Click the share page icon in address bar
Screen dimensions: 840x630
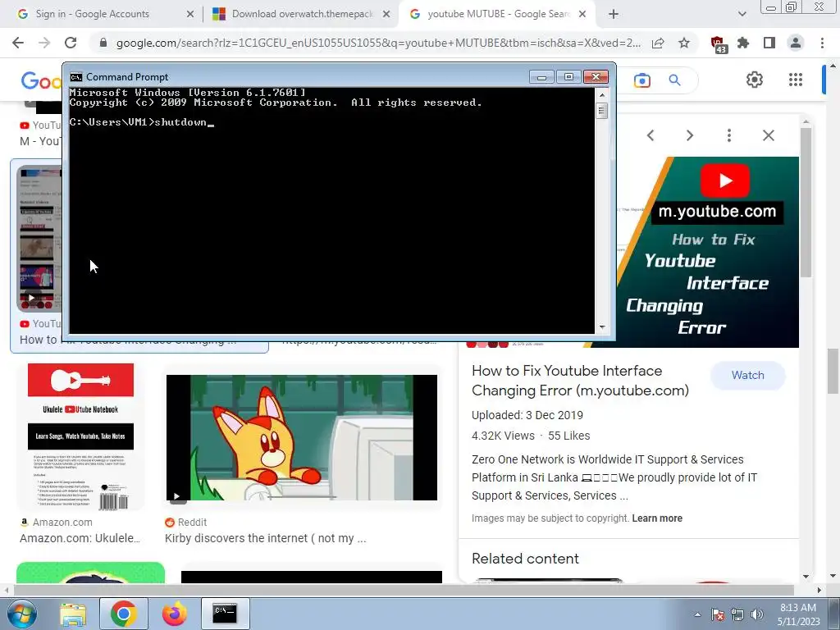(658, 43)
